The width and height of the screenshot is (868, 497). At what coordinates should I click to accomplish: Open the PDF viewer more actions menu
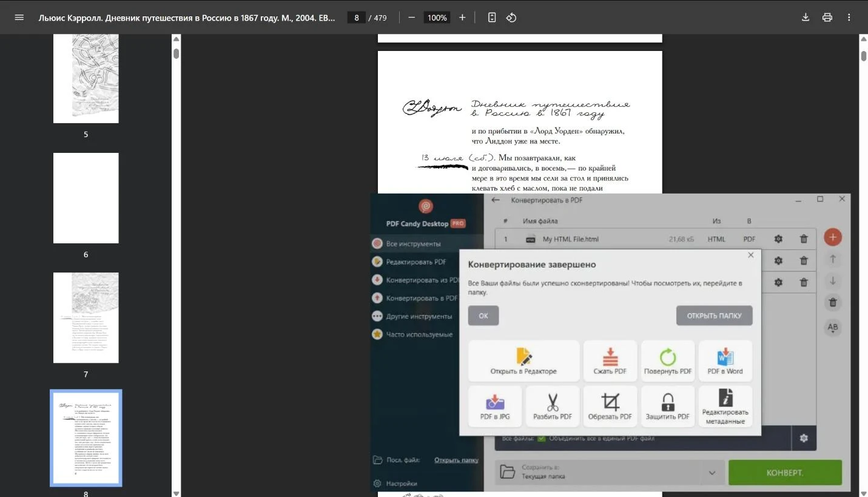849,18
